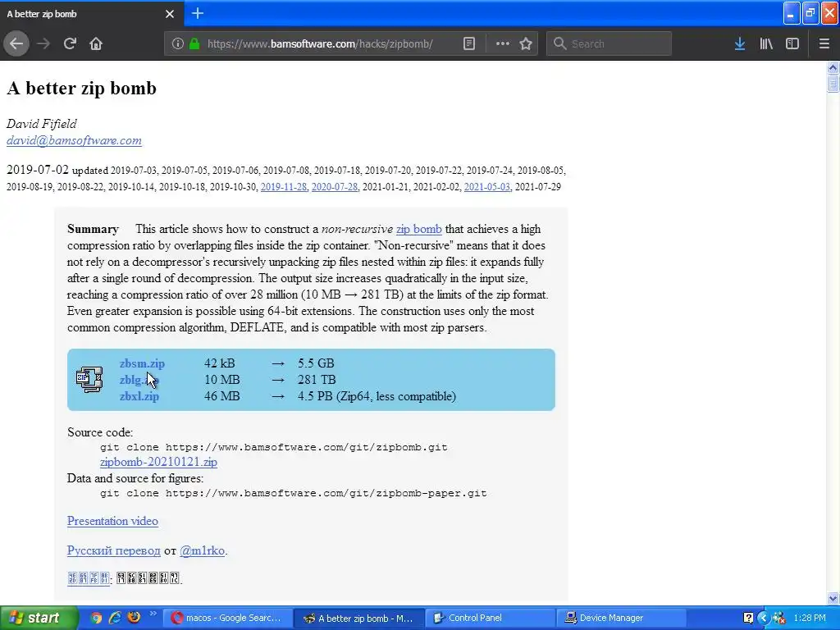Click the 1:28 PM taskbar clock
Viewport: 840px width, 630px height.
[810, 618]
